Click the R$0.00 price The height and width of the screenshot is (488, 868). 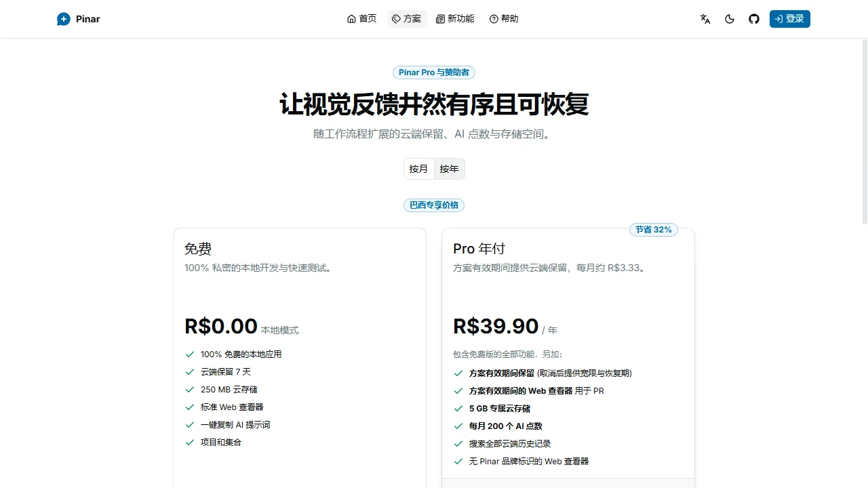click(221, 326)
